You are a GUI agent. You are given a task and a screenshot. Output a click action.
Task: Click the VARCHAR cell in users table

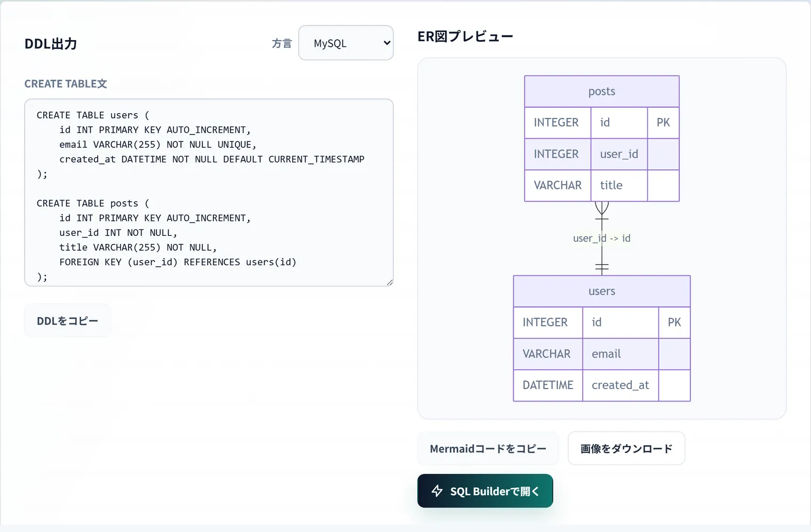pyautogui.click(x=548, y=354)
